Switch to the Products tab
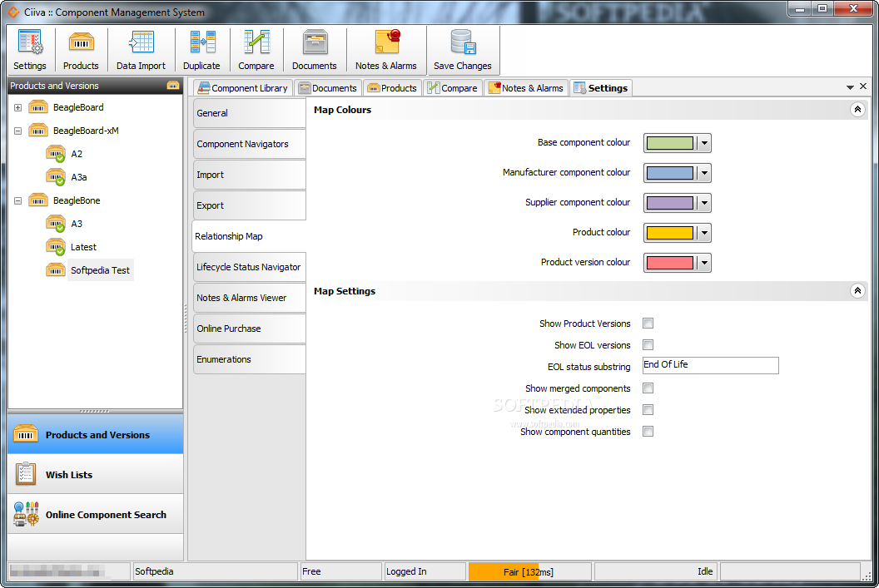 (392, 88)
